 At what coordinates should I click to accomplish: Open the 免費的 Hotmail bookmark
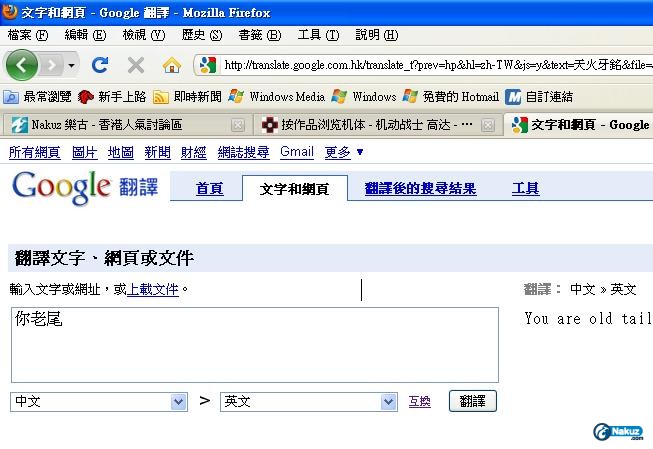(451, 97)
